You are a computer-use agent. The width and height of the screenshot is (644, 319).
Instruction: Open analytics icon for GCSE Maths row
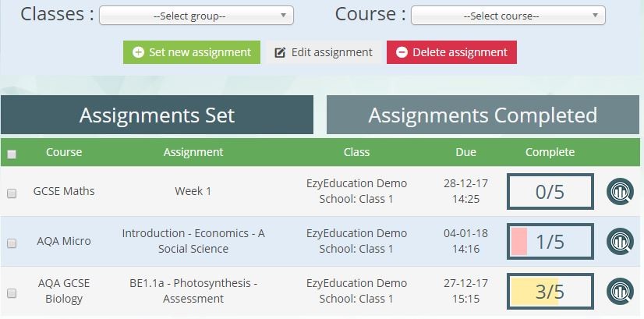pyautogui.click(x=620, y=192)
